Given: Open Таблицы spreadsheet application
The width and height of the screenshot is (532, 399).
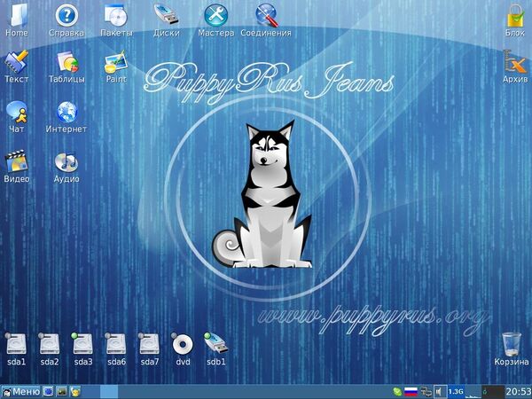Looking at the screenshot, I should (x=66, y=62).
